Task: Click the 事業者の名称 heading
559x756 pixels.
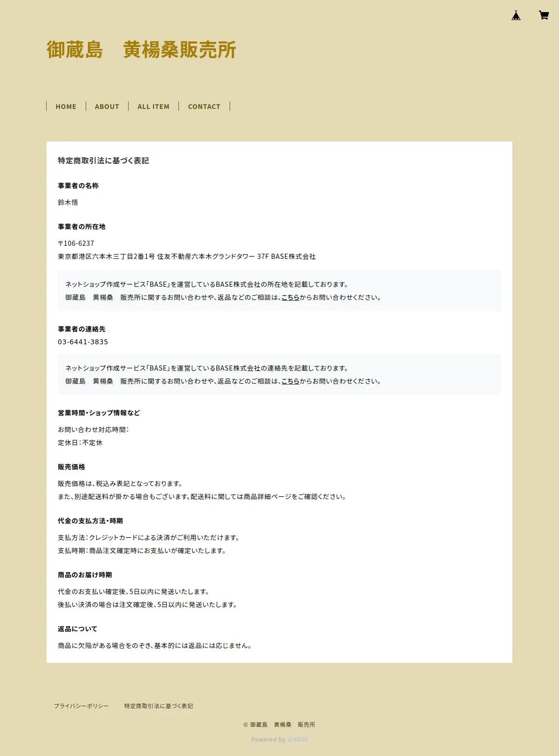Action: coord(78,186)
